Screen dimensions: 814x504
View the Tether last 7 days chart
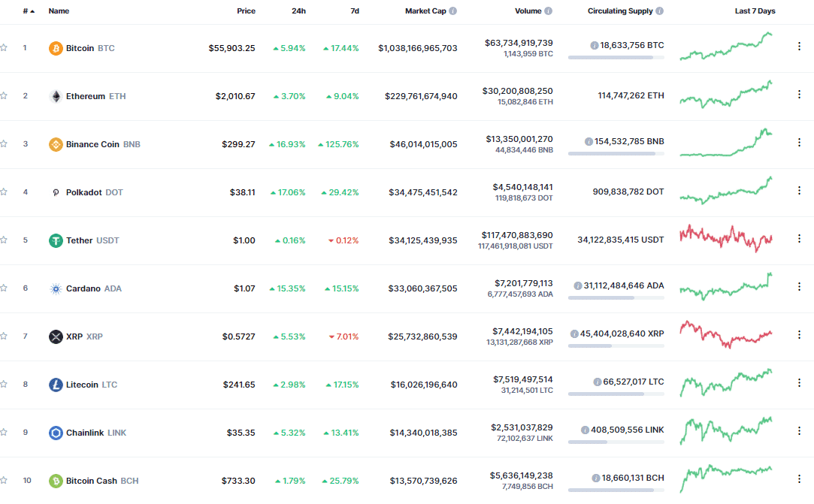726,237
